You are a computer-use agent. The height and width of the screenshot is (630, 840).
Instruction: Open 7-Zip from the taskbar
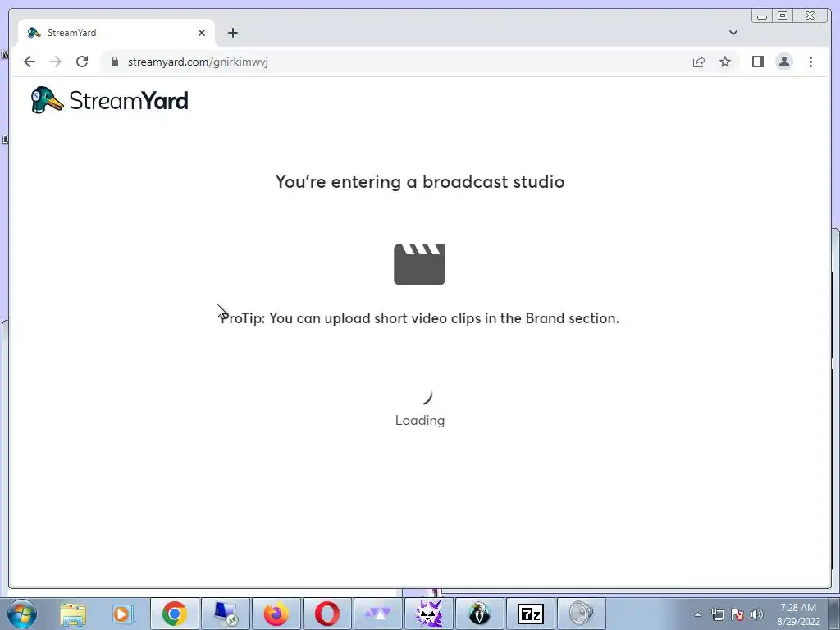click(x=531, y=614)
